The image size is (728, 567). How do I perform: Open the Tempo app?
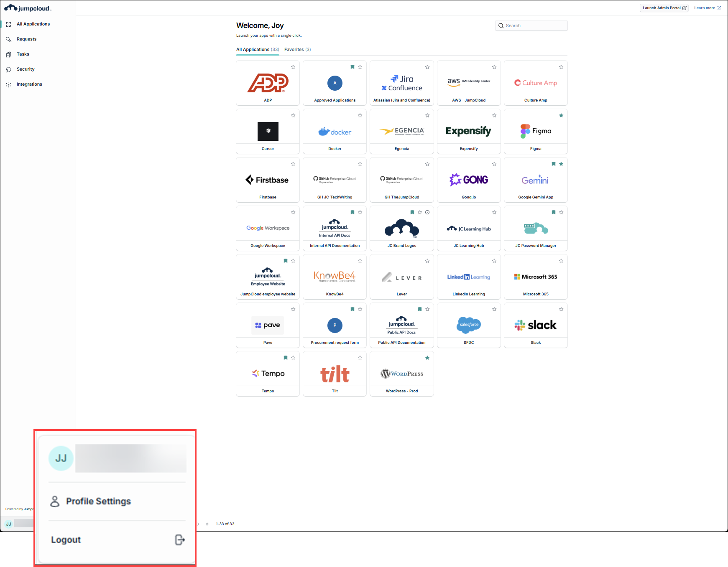(268, 374)
